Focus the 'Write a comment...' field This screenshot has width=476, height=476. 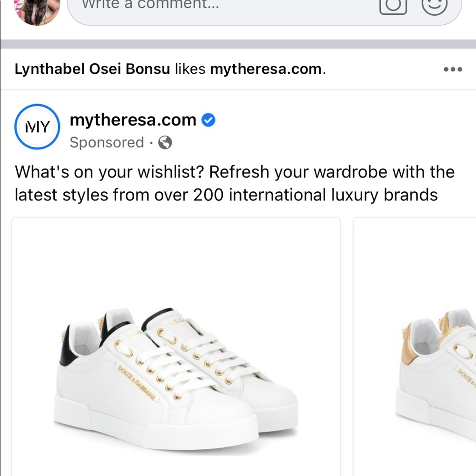[214, 7]
